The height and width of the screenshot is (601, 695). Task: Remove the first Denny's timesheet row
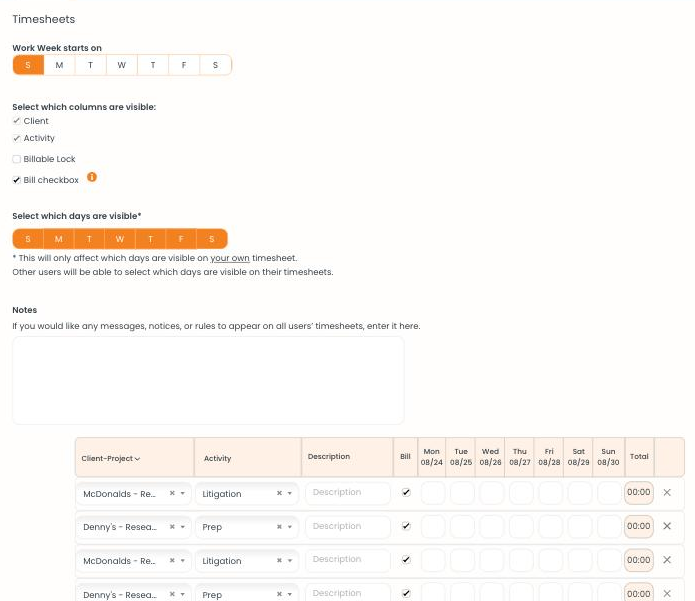pyautogui.click(x=667, y=526)
